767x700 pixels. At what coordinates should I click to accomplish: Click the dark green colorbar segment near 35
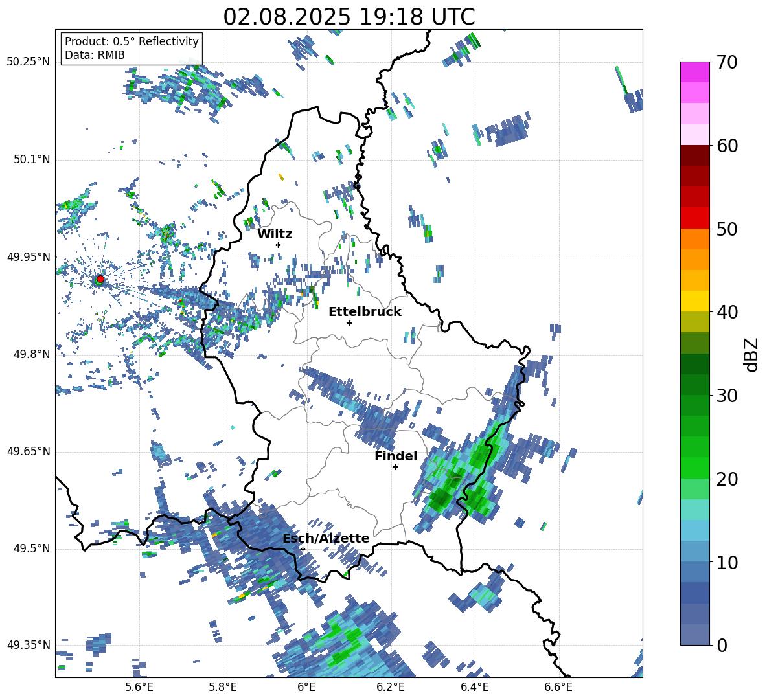(x=694, y=364)
